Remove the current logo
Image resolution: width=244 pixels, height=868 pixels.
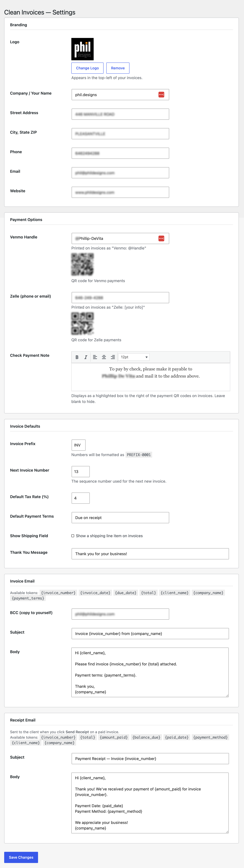click(118, 68)
